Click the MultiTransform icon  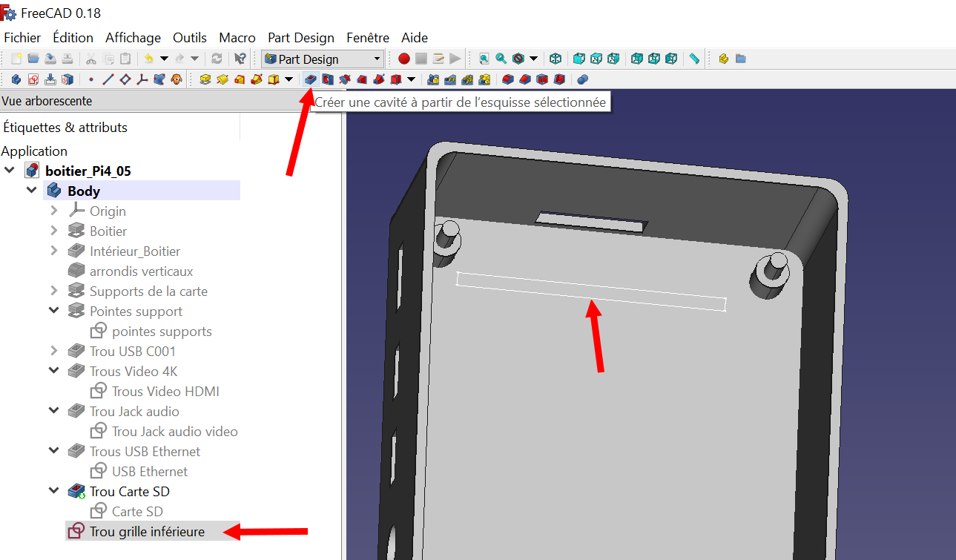[484, 79]
